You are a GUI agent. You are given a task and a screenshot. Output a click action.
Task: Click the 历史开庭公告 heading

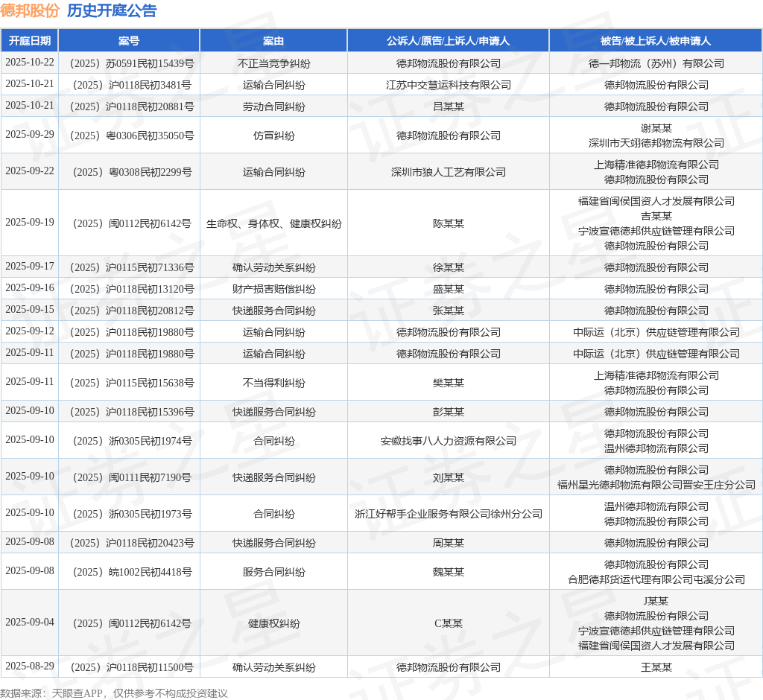(x=112, y=10)
